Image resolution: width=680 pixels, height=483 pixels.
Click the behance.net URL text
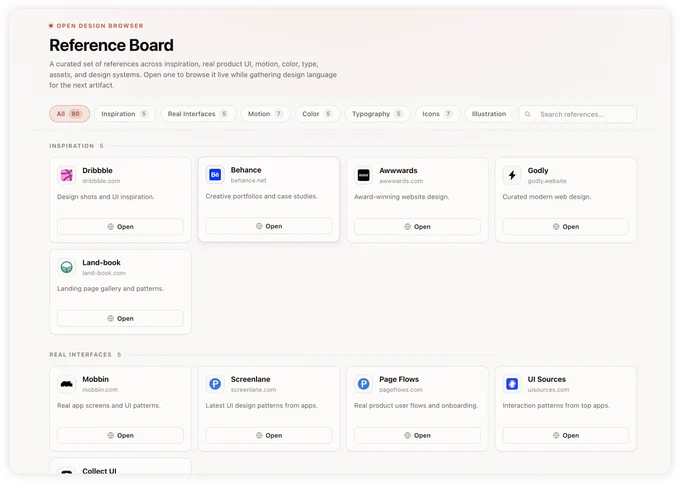[x=248, y=181]
